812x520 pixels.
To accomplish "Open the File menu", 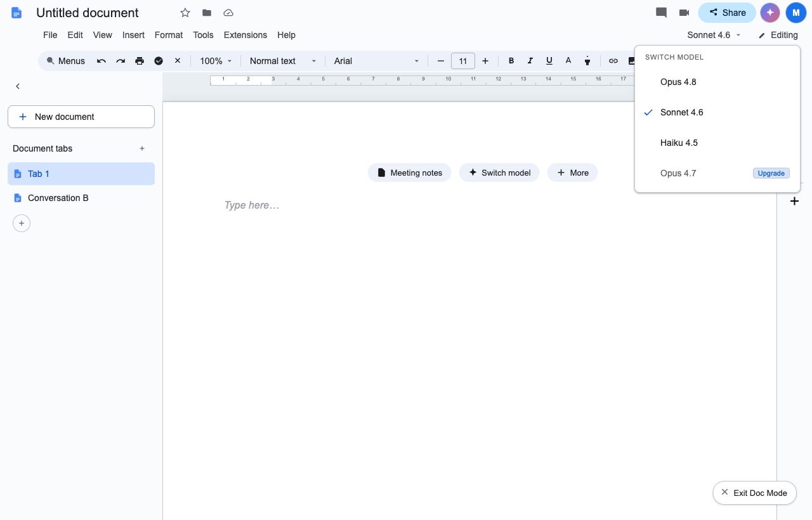I will (x=50, y=35).
